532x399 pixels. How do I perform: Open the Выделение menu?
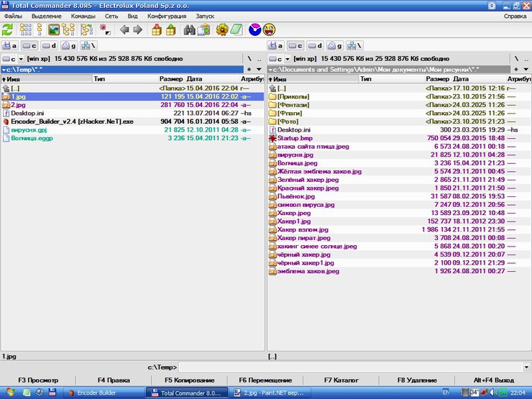coord(47,16)
